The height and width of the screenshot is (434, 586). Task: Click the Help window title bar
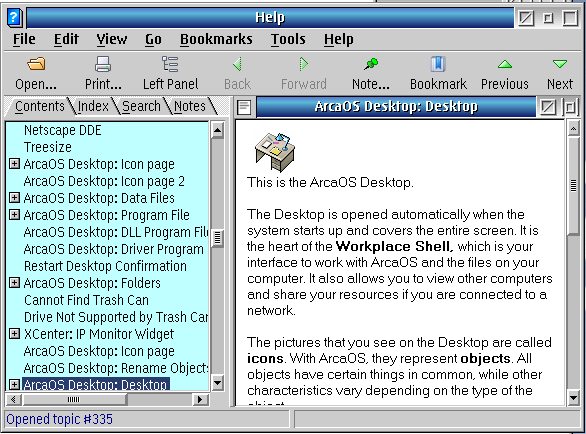[x=270, y=18]
